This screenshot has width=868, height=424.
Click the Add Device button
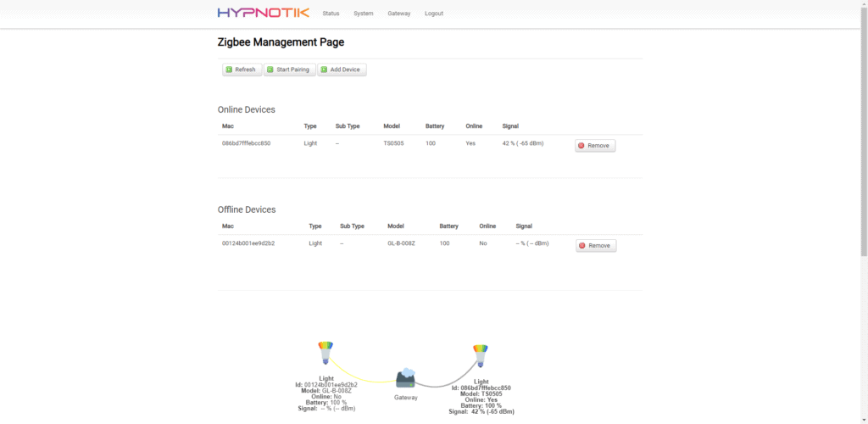click(x=342, y=70)
